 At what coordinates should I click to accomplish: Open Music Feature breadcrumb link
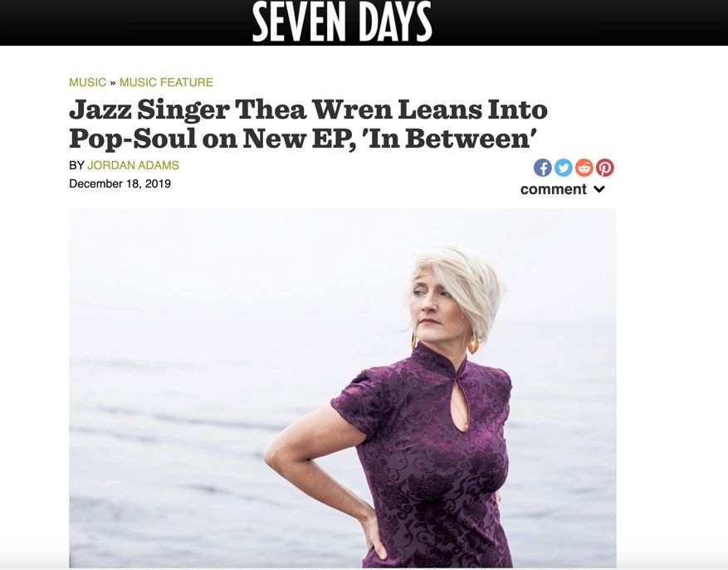166,82
